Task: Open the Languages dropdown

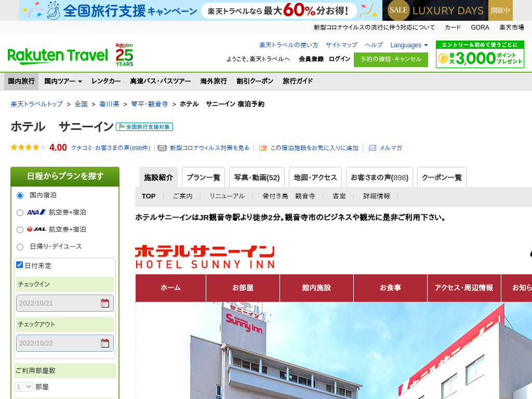Action: [409, 45]
